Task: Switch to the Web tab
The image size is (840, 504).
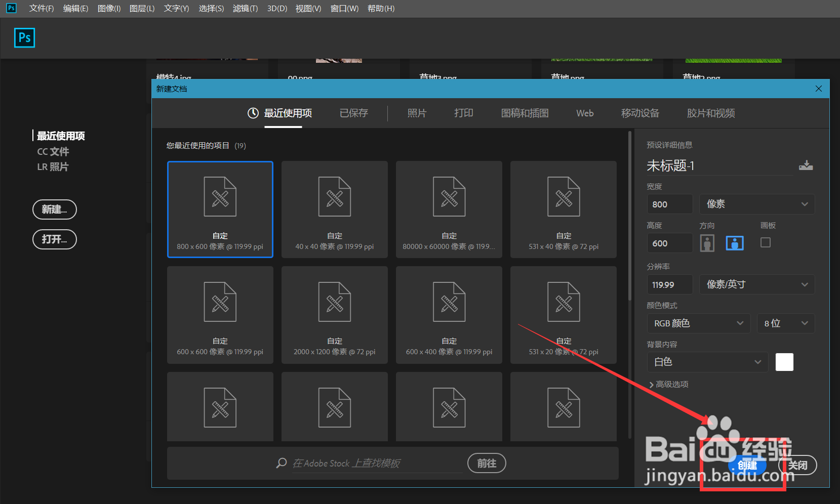Action: [585, 113]
